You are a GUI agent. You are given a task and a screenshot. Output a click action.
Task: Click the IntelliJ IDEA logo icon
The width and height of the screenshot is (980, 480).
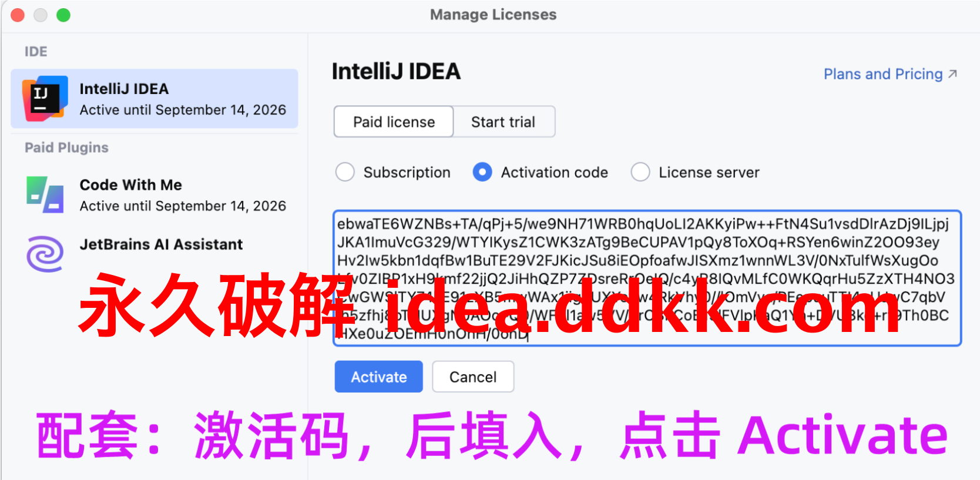pyautogui.click(x=45, y=98)
